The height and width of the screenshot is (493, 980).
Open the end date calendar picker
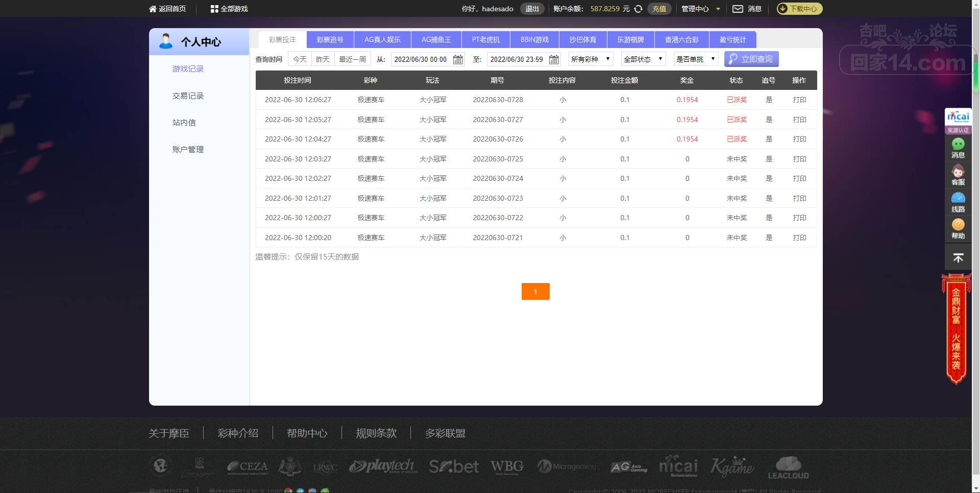click(x=554, y=60)
